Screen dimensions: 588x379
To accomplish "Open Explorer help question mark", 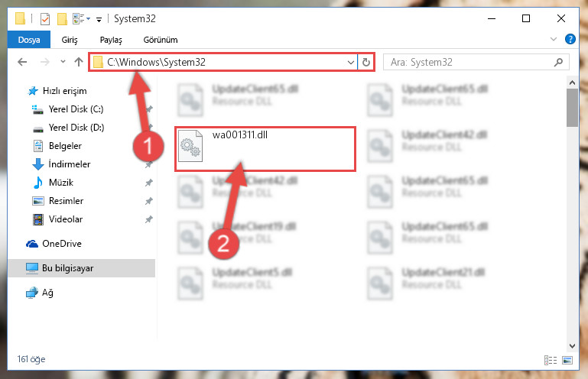I will coord(570,39).
